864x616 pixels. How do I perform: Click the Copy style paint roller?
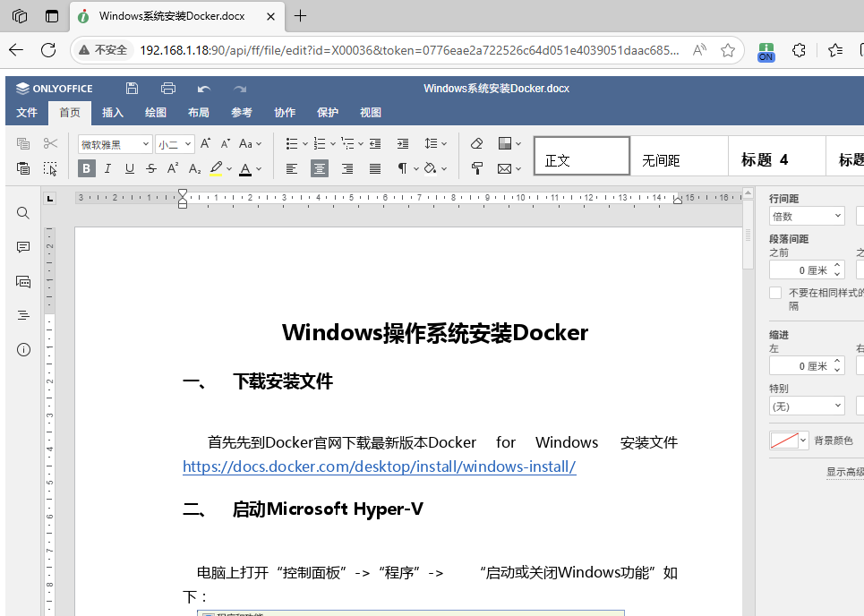coord(476,168)
